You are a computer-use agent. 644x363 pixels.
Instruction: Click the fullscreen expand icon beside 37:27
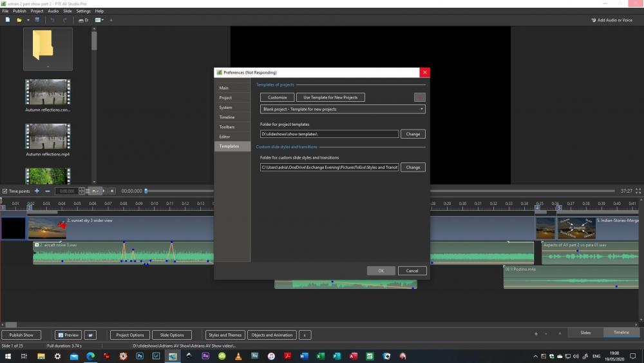pos(638,191)
